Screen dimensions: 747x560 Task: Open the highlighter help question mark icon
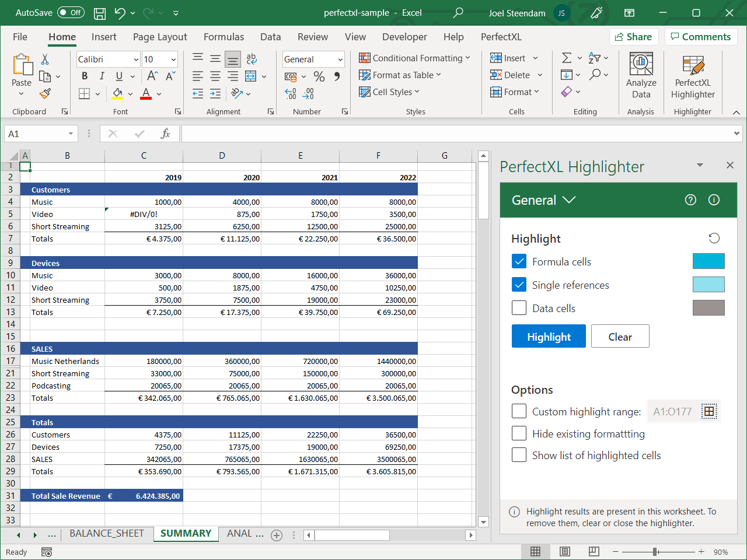click(x=690, y=200)
